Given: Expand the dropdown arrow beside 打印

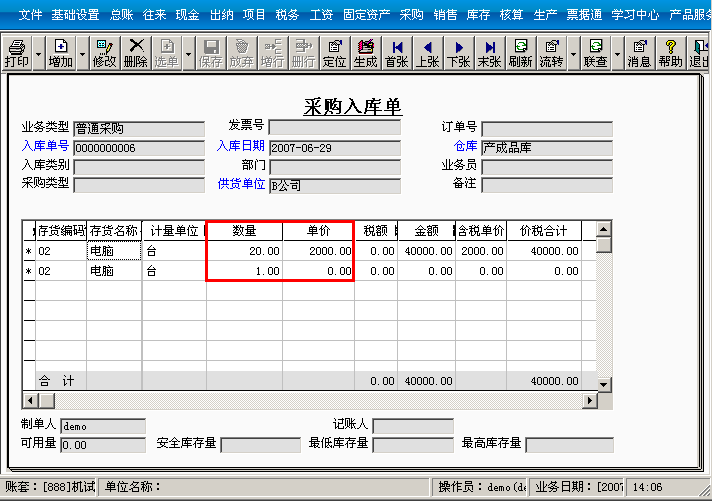Looking at the screenshot, I should [x=39, y=54].
